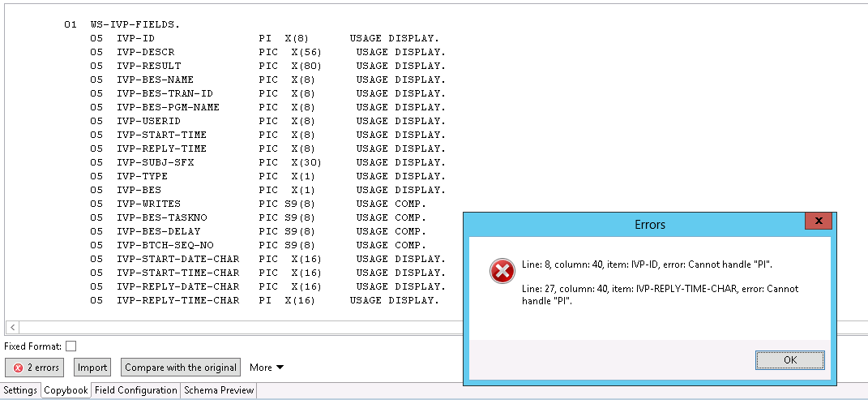This screenshot has height=400, width=868.
Task: Click the IVP-BTCH-SEQ-NO field name
Action: coord(165,245)
